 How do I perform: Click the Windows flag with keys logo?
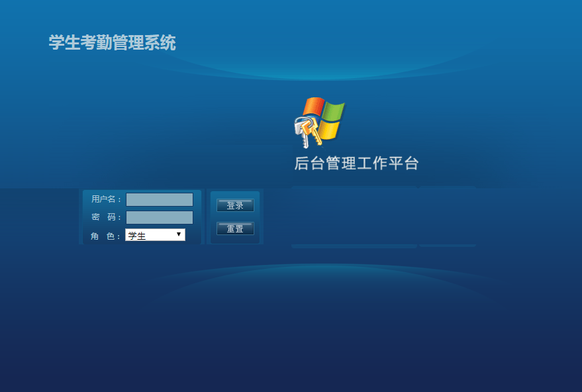(320, 122)
